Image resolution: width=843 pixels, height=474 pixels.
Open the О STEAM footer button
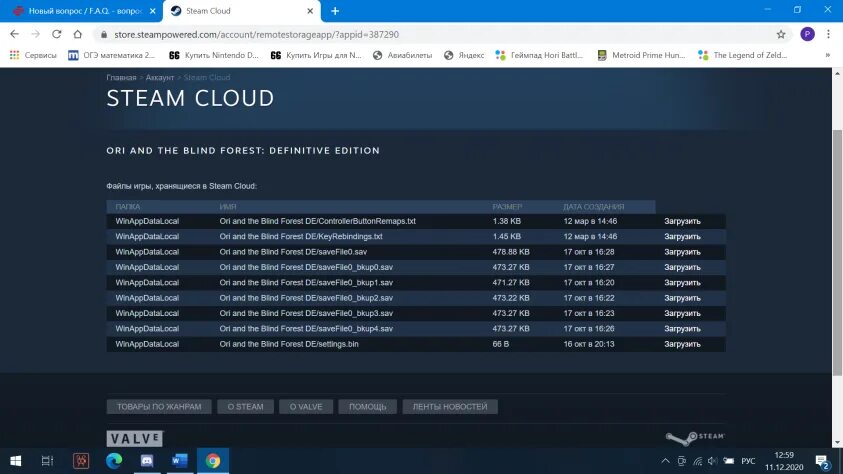click(245, 407)
